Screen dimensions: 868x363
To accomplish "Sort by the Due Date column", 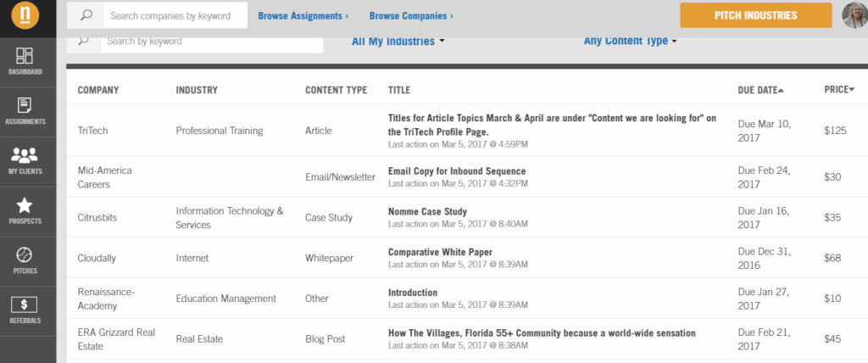I will click(x=760, y=91).
